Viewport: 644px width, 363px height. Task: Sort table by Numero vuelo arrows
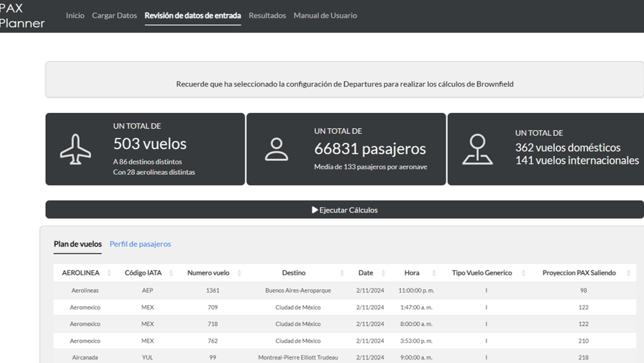point(239,273)
